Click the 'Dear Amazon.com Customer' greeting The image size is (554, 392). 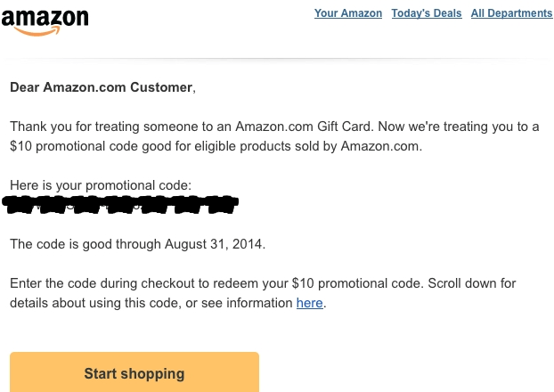[102, 87]
